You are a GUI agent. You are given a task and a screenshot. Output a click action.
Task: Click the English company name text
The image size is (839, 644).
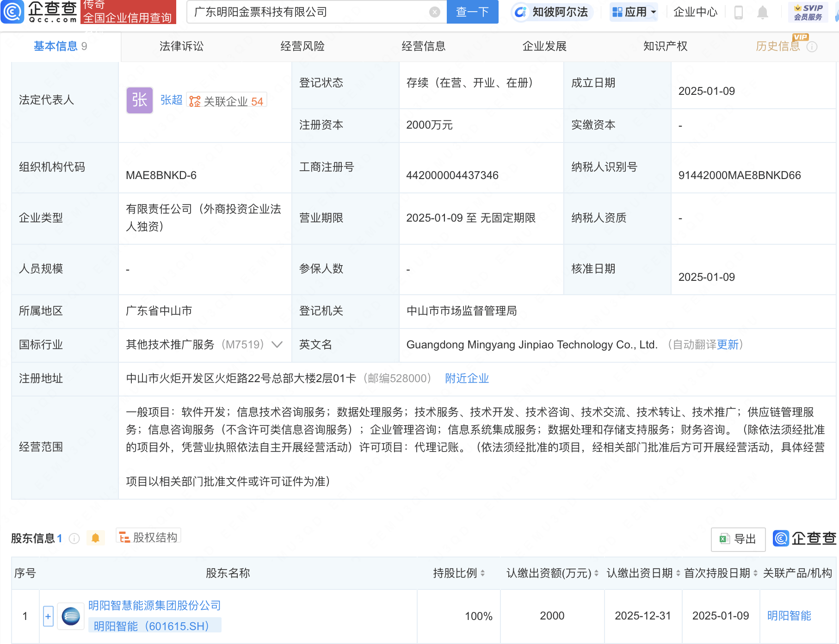click(532, 345)
